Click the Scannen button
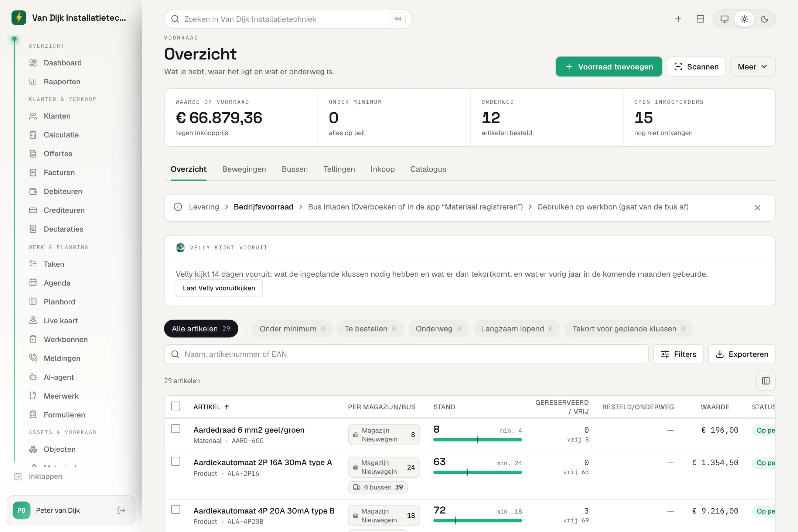The image size is (798, 532). pos(696,67)
